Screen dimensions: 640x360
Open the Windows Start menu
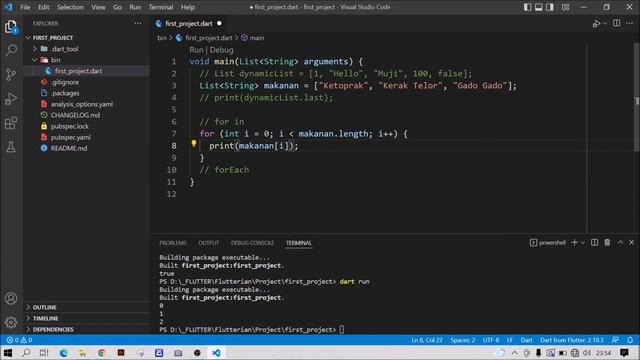pyautogui.click(x=8, y=353)
